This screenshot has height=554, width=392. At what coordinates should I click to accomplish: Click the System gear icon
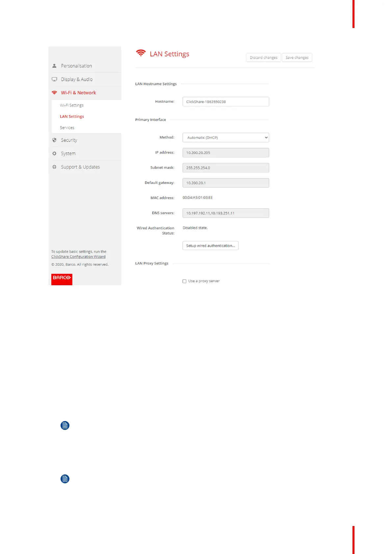(54, 154)
